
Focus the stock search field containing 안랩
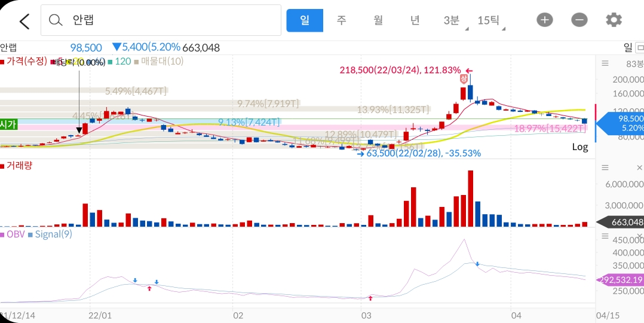[x=161, y=20]
